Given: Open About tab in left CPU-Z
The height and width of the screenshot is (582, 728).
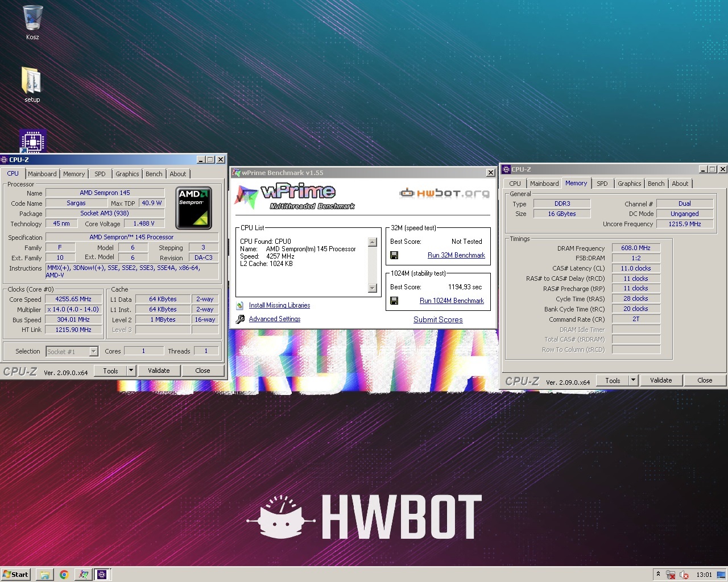Looking at the screenshot, I should click(x=177, y=174).
